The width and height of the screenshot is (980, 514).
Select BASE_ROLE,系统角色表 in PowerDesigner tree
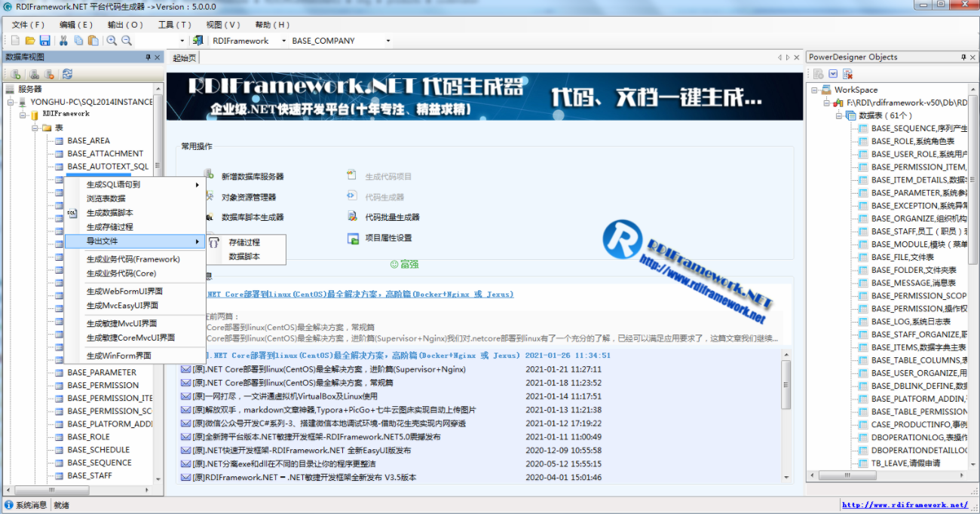913,141
